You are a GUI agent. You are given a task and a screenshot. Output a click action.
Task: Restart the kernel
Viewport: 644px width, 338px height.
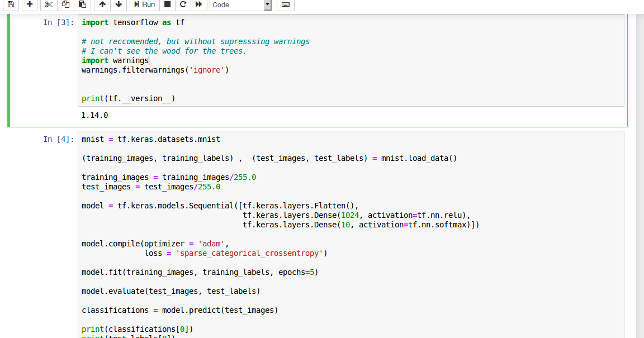coord(183,5)
